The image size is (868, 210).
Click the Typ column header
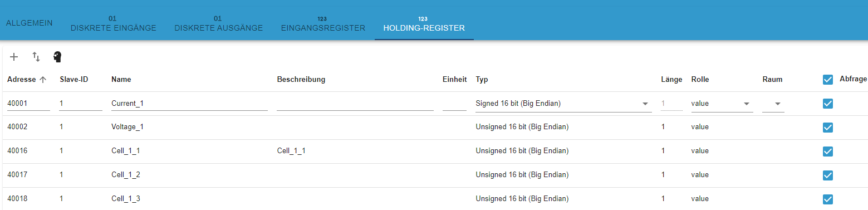point(482,80)
